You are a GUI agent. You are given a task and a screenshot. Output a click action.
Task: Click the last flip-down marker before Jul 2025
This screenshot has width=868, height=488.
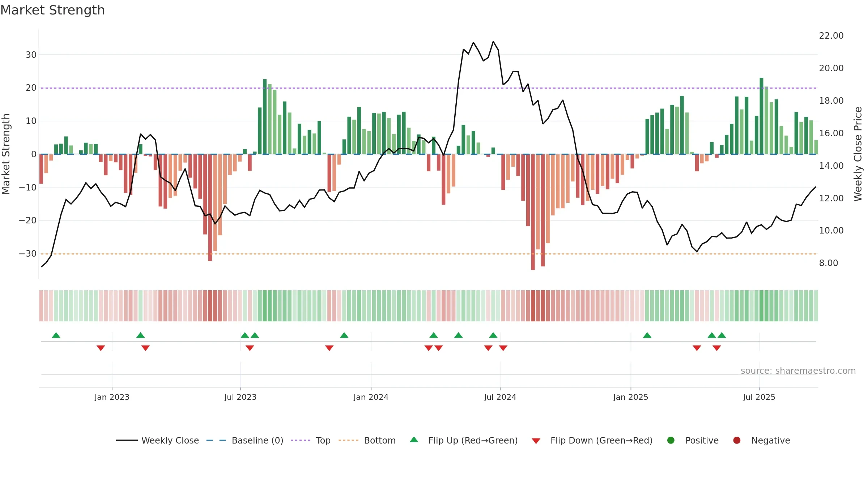[x=717, y=348]
